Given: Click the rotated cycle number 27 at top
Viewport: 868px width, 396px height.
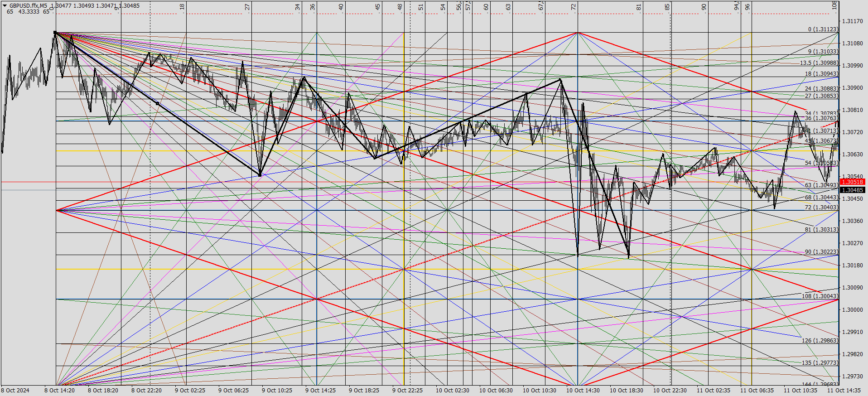Looking at the screenshot, I should pos(247,7).
